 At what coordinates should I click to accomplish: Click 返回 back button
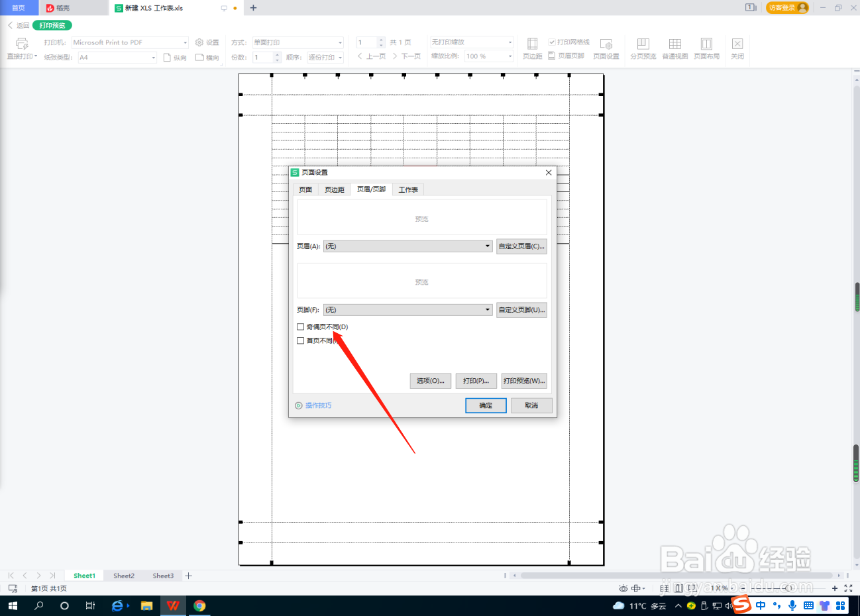click(19, 25)
